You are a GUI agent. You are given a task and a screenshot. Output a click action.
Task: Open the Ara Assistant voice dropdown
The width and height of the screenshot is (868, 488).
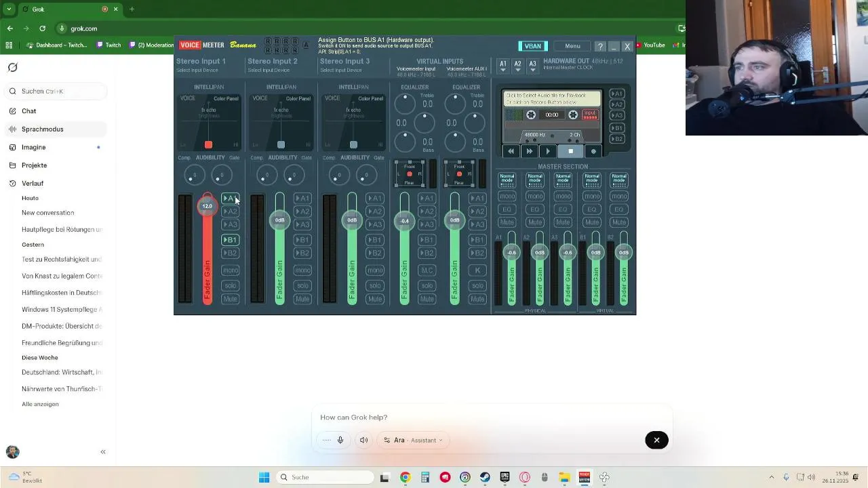[412, 440]
